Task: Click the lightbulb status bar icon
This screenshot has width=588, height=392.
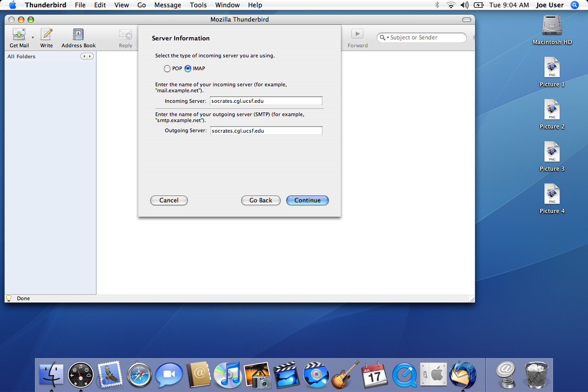Action: click(x=8, y=298)
